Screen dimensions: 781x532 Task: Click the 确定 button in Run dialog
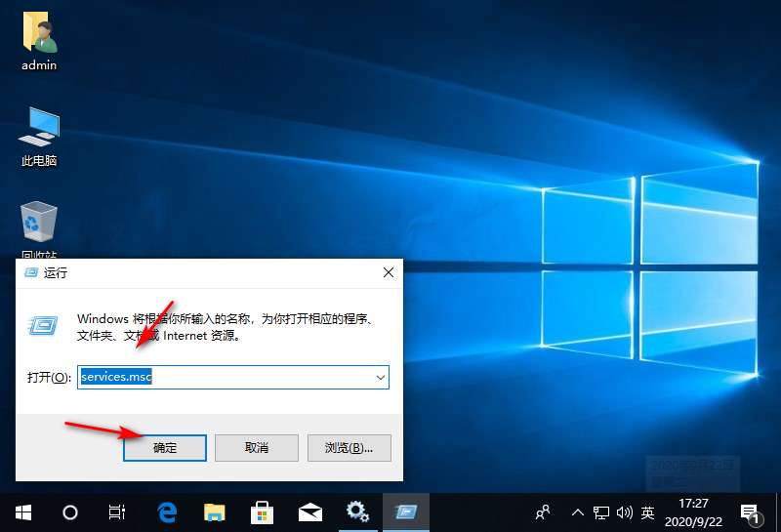164,447
